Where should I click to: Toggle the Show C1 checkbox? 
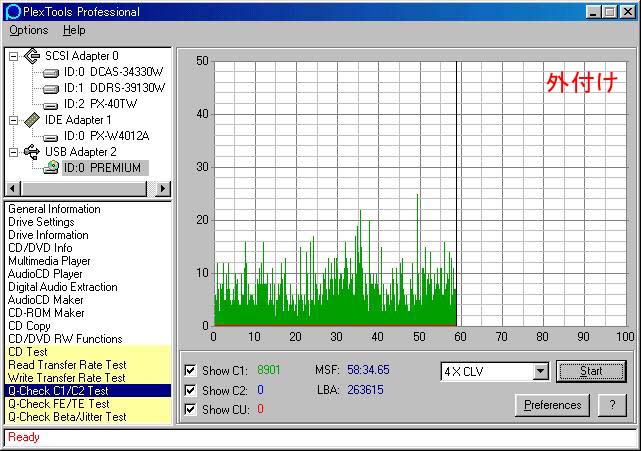(190, 370)
